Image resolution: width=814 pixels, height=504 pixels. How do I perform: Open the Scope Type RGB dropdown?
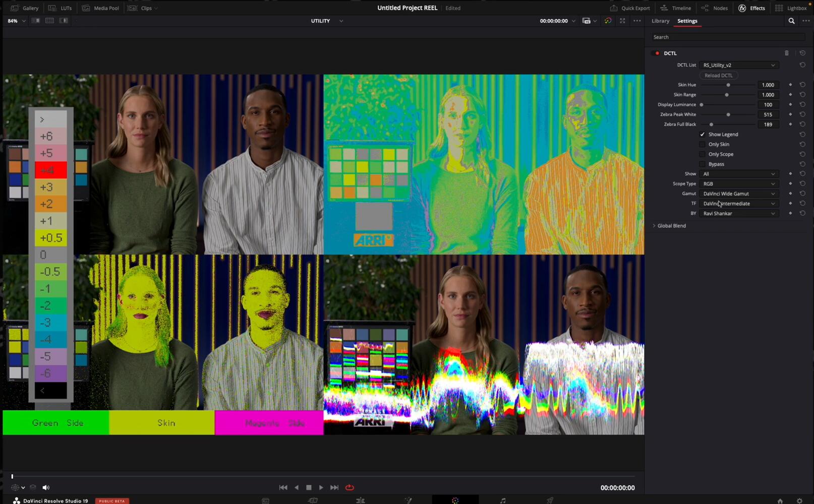(738, 184)
